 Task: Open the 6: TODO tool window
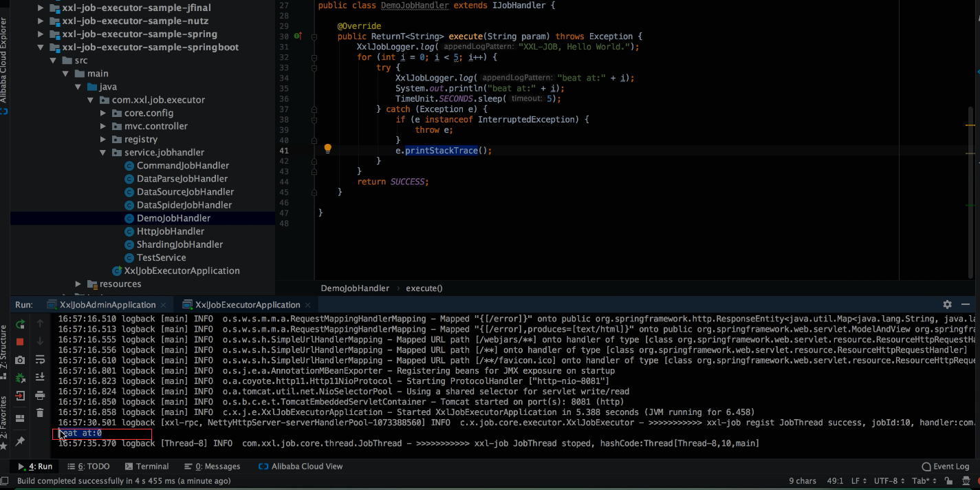[x=87, y=466]
